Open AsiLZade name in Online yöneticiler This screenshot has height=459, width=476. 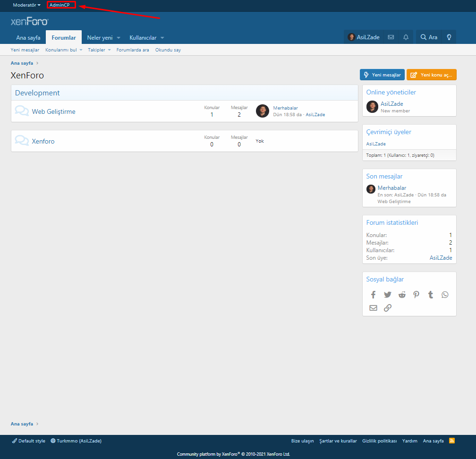pos(392,104)
